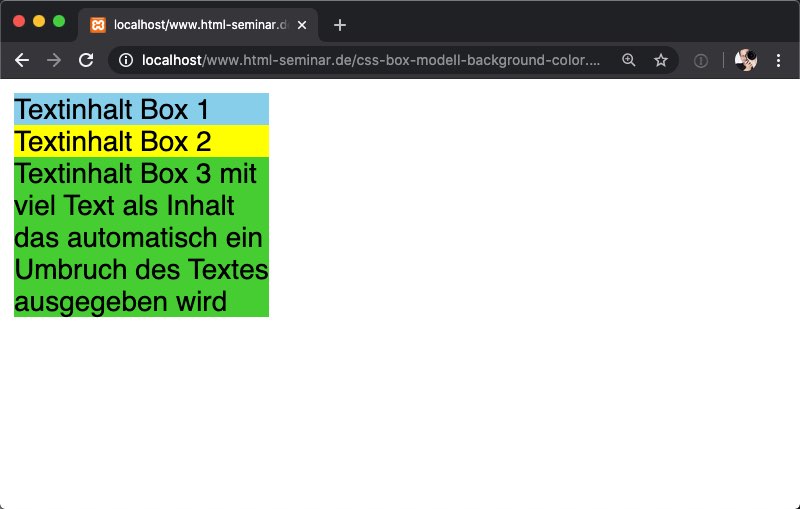Open a new tab with plus button
Viewport: 800px width, 509px height.
[x=340, y=25]
